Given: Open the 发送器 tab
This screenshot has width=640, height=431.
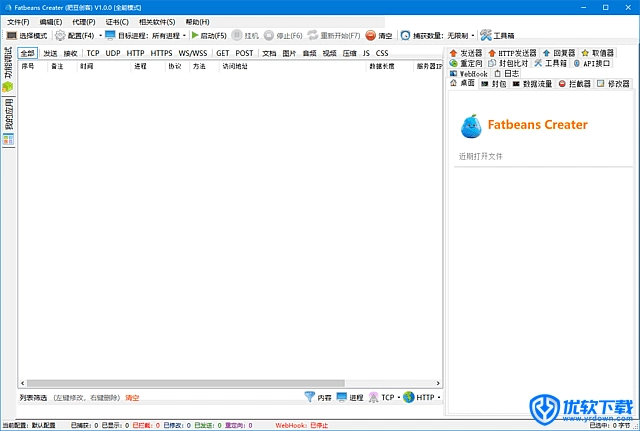Looking at the screenshot, I should click(466, 53).
